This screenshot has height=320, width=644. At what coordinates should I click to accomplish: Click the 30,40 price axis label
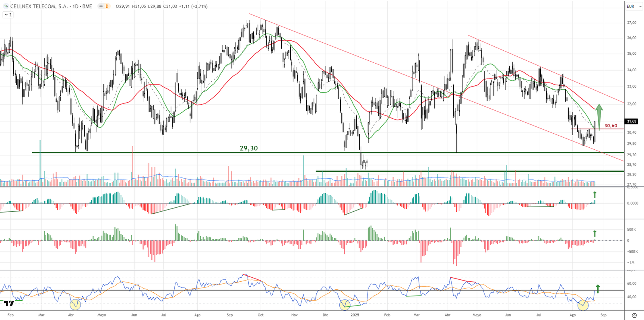pyautogui.click(x=632, y=132)
